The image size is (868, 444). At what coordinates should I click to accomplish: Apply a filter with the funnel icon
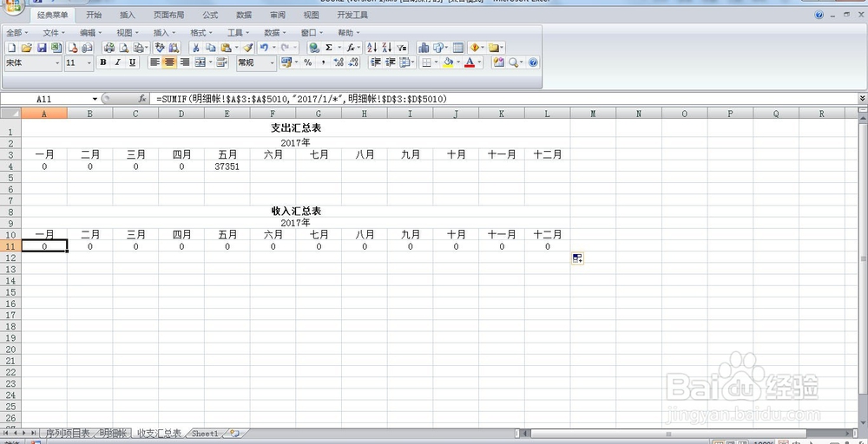pos(401,48)
